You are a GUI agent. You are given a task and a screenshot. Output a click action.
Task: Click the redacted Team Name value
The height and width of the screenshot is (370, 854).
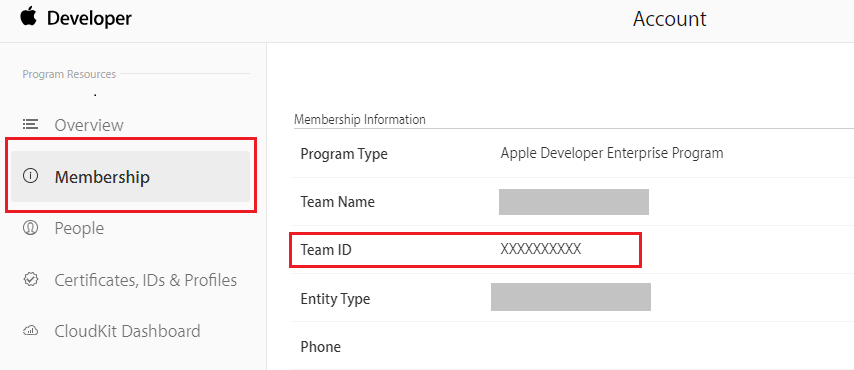[574, 202]
